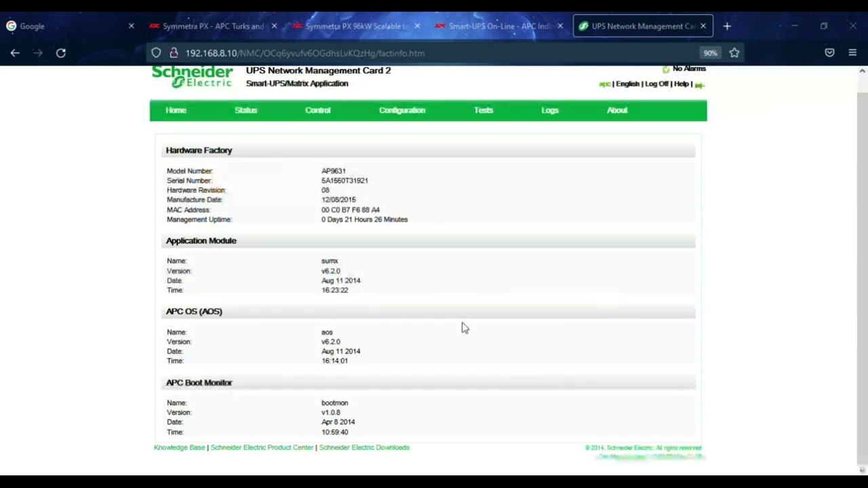The image size is (868, 488).
Task: Open the Firefox hamburger menu
Action: tap(852, 53)
